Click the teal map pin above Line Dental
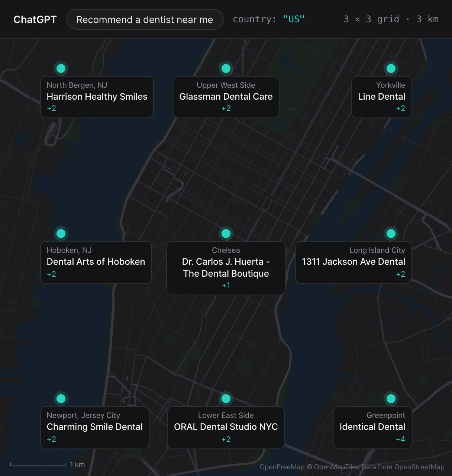This screenshot has width=452, height=476. [391, 68]
